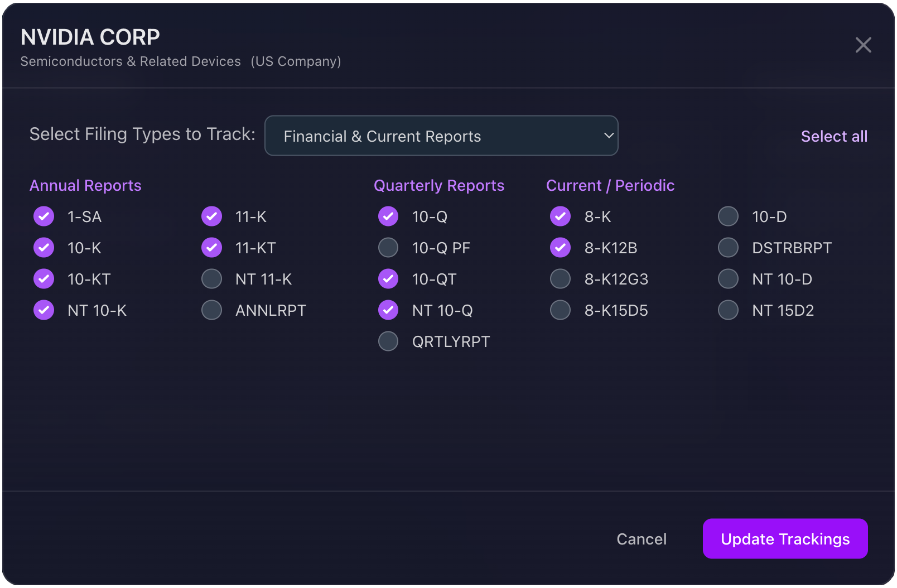Viewport: 897px width, 588px height.
Task: Check the ANNLRPT checkbox
Action: [x=212, y=310]
